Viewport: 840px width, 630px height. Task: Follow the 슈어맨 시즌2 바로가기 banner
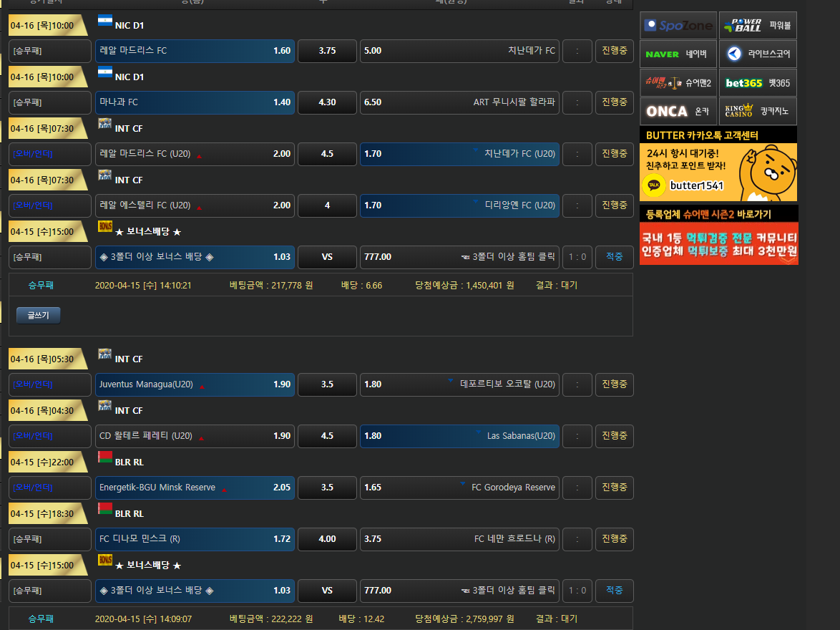tap(718, 235)
